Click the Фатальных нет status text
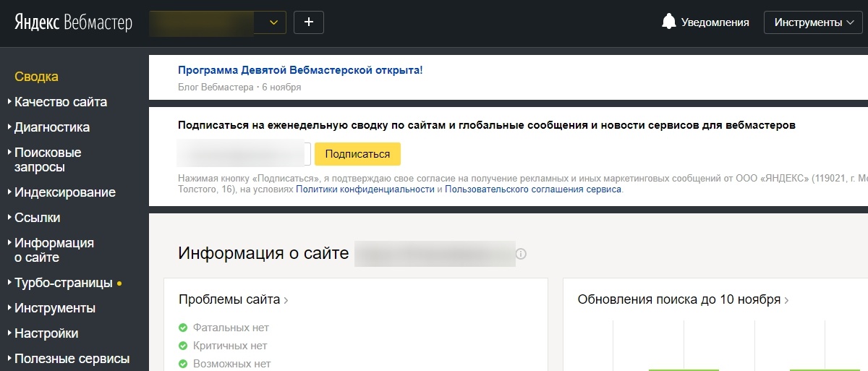The image size is (868, 371). [x=231, y=328]
